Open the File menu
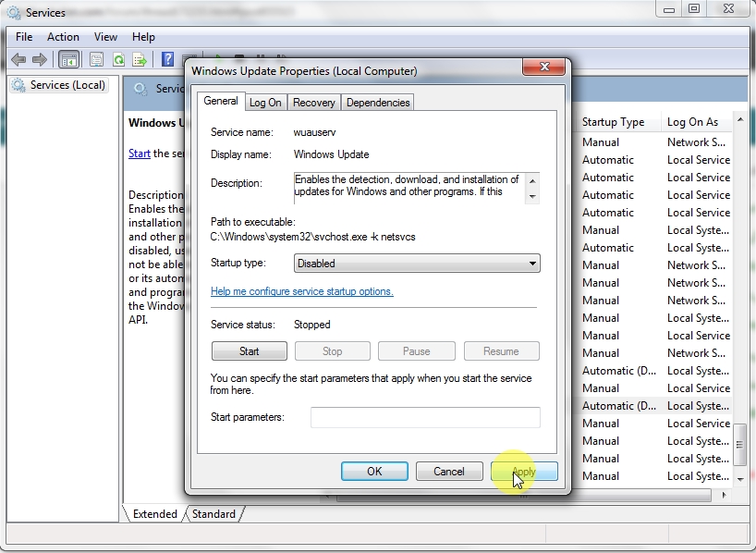The height and width of the screenshot is (553, 756). click(x=24, y=37)
